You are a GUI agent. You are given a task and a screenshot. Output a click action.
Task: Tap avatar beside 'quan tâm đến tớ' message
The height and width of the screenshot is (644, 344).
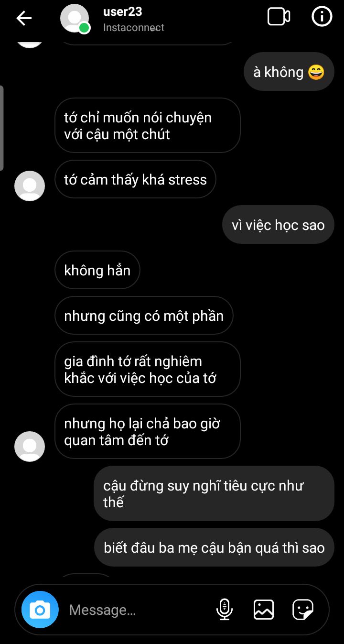tap(30, 446)
